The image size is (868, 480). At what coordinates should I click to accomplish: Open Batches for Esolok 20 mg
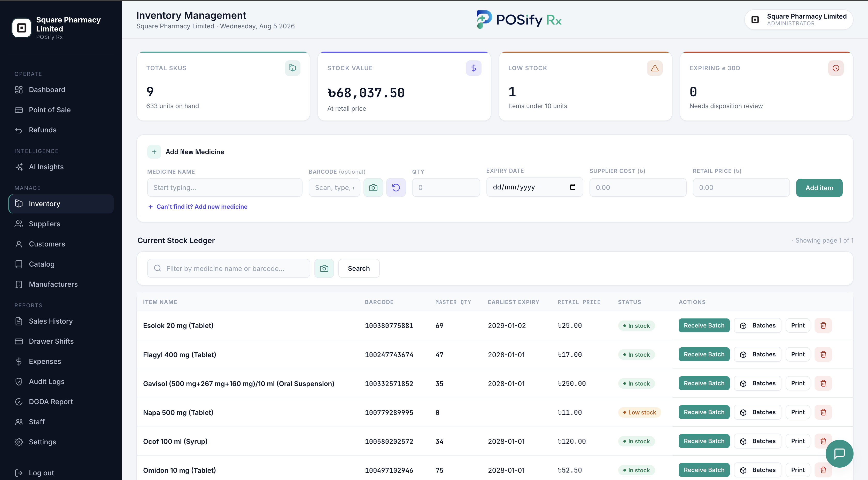click(757, 325)
